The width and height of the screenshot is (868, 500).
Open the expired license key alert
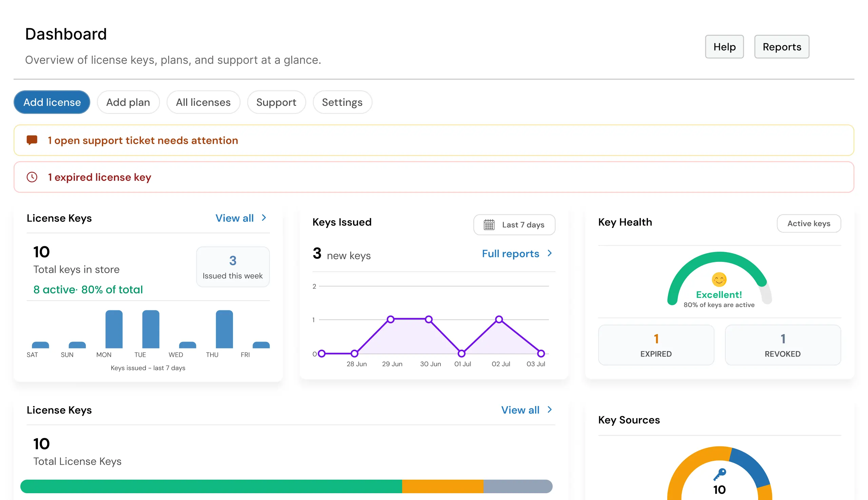coord(433,177)
